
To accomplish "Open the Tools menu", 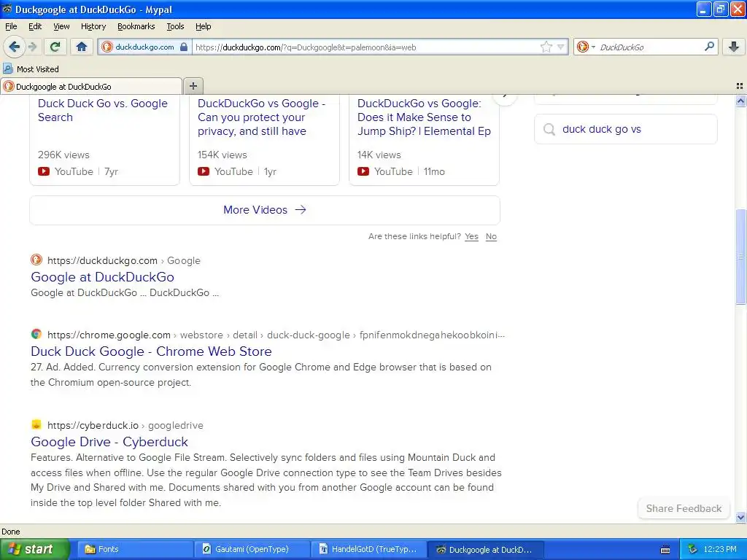I will tap(175, 26).
